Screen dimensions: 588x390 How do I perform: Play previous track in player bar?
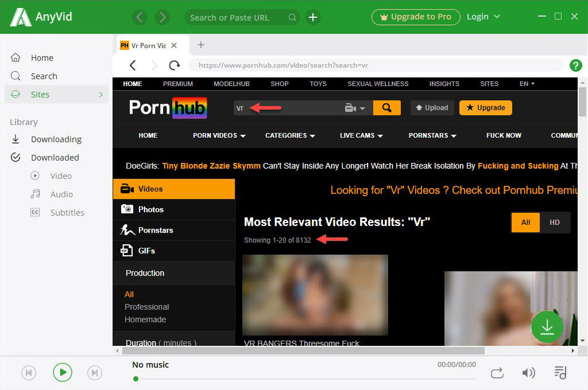click(29, 373)
